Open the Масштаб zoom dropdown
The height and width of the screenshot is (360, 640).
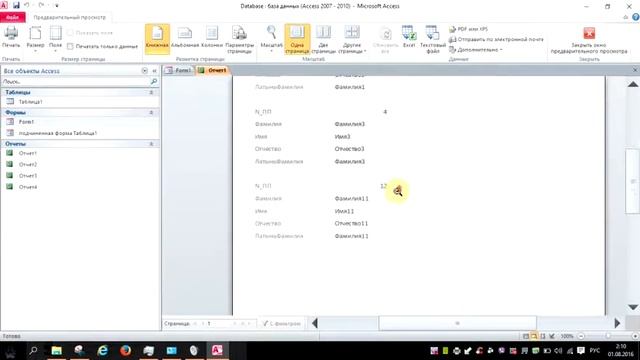[x=271, y=38]
